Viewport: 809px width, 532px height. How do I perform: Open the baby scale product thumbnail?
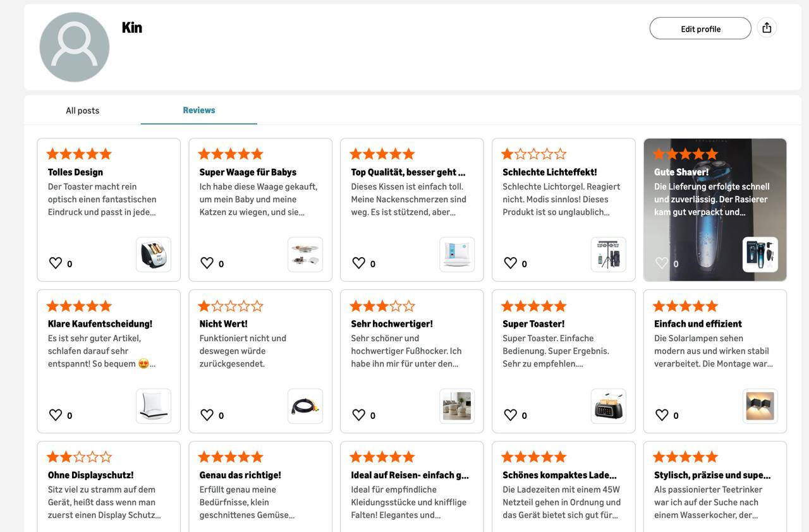pyautogui.click(x=305, y=255)
